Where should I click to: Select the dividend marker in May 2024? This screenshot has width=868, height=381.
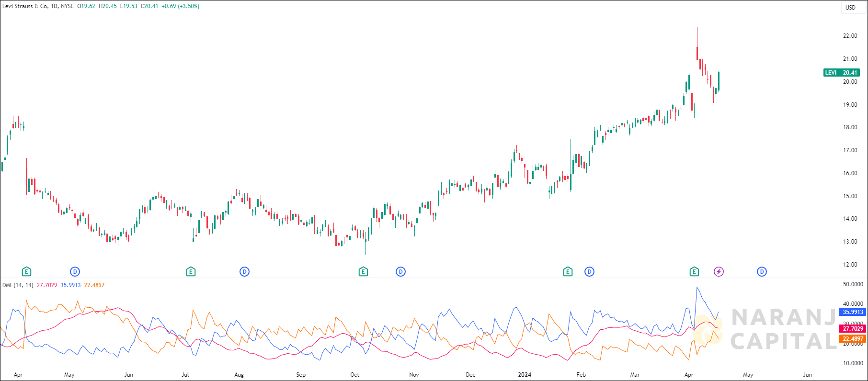pos(762,272)
